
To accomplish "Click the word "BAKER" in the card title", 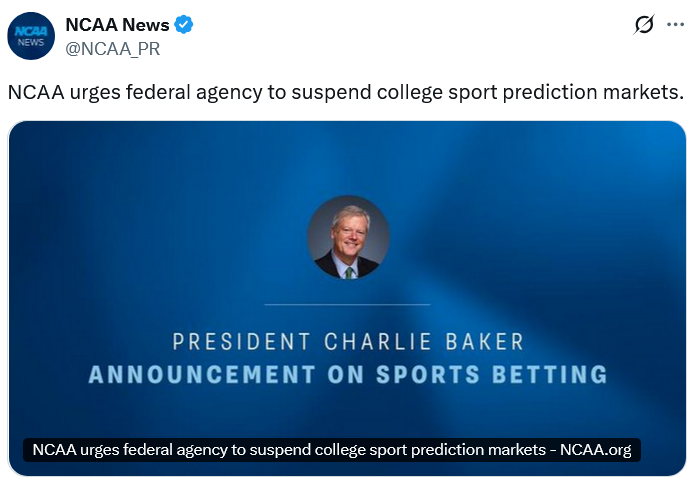I will coord(483,342).
